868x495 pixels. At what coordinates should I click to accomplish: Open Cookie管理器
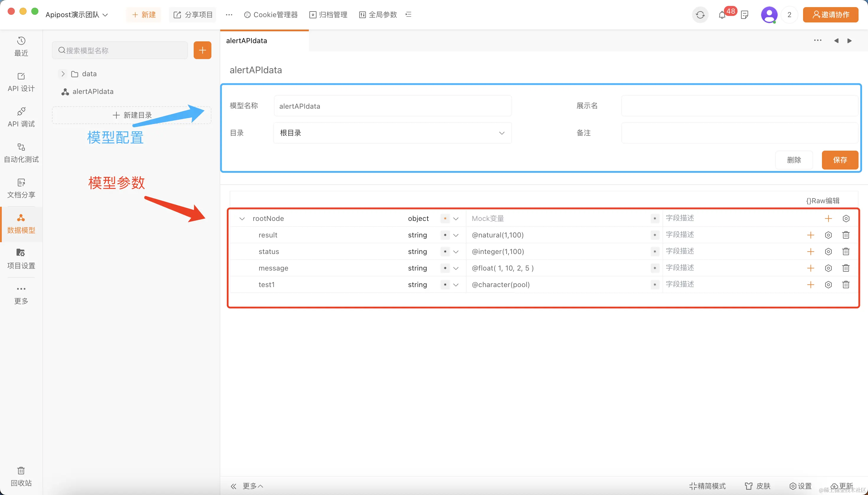[271, 14]
